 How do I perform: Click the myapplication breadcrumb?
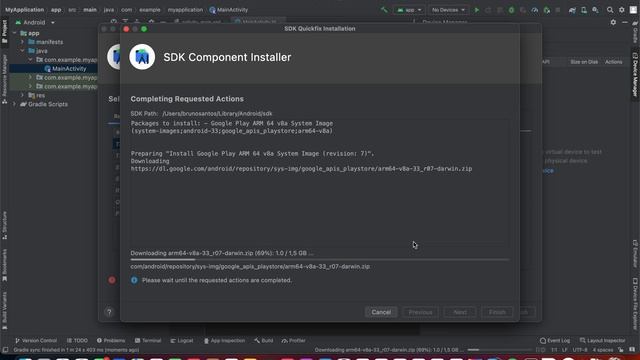coord(185,10)
